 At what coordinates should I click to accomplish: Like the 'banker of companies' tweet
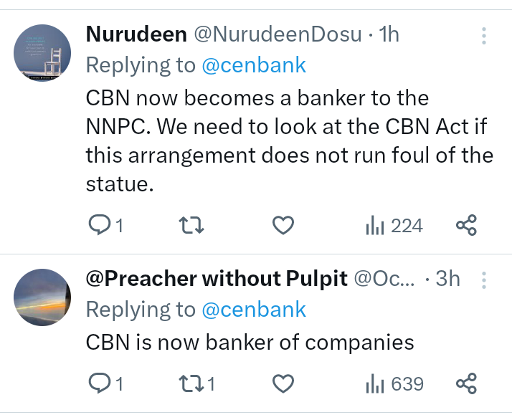point(284,384)
